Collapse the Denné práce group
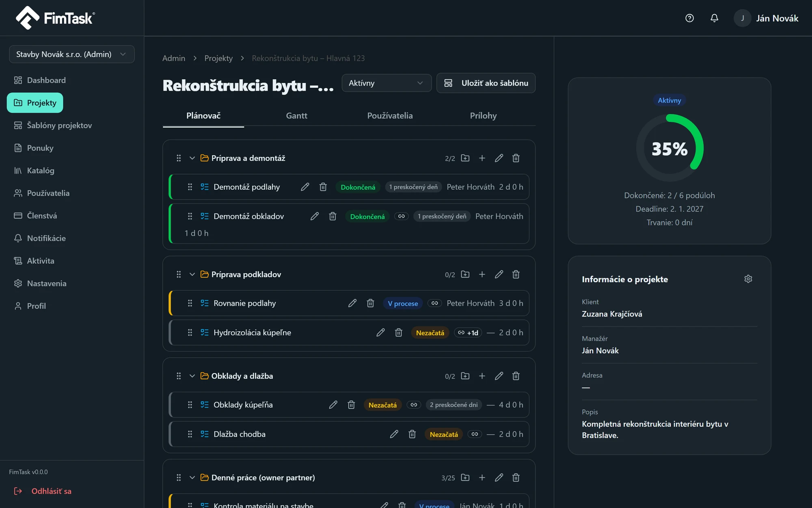This screenshot has width=812, height=508. tap(192, 478)
